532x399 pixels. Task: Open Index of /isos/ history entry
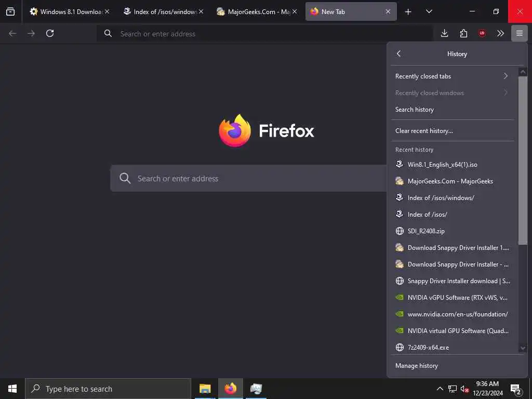[453, 215]
